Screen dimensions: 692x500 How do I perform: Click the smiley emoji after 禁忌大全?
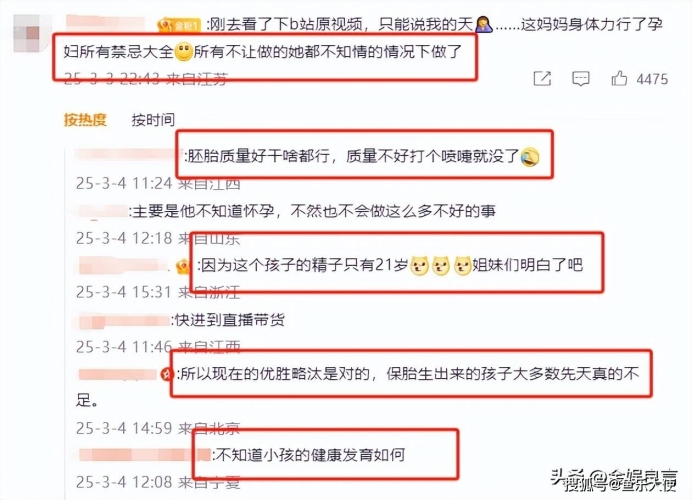coord(184,52)
